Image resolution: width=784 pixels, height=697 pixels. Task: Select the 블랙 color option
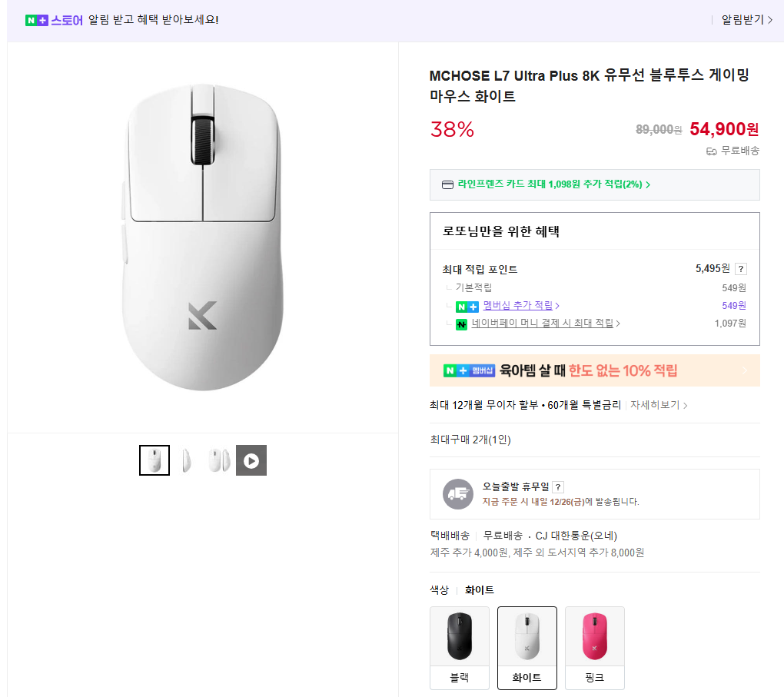[459, 647]
